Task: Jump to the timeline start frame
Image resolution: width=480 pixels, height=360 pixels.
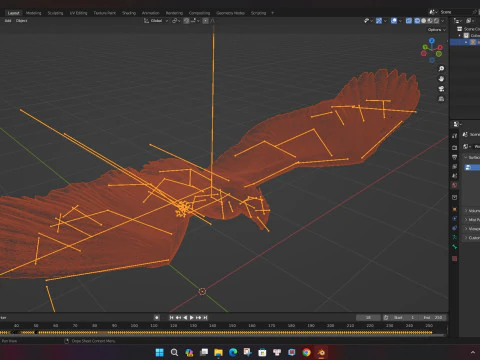Action: tap(171, 318)
